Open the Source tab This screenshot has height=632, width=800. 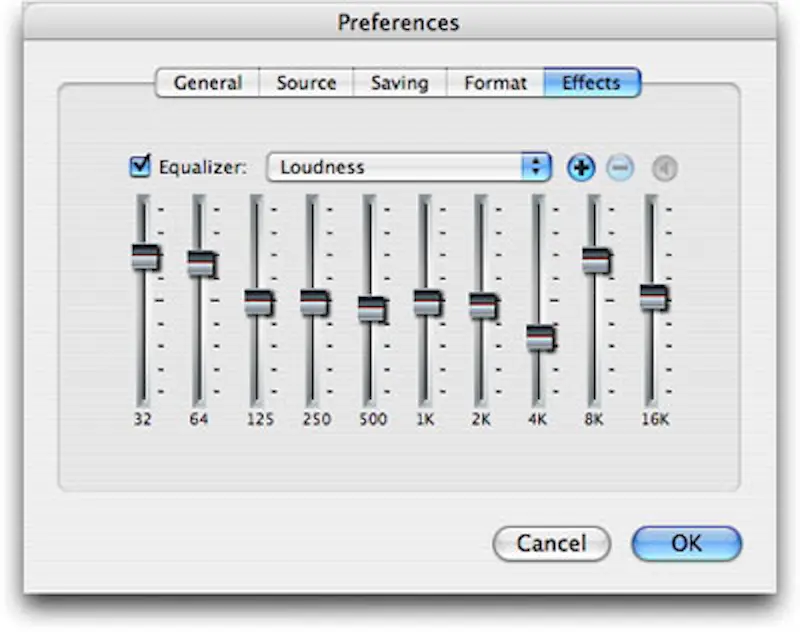coord(305,83)
